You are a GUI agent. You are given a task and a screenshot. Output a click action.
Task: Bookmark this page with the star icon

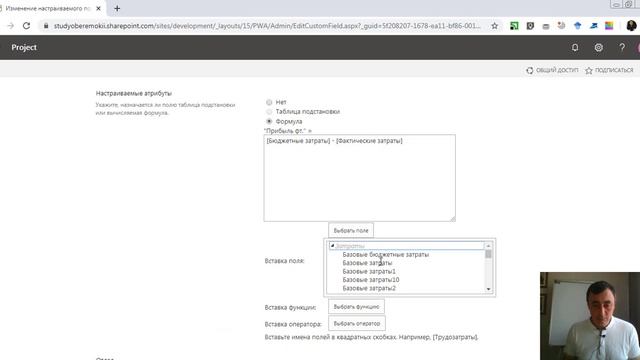tap(495, 26)
